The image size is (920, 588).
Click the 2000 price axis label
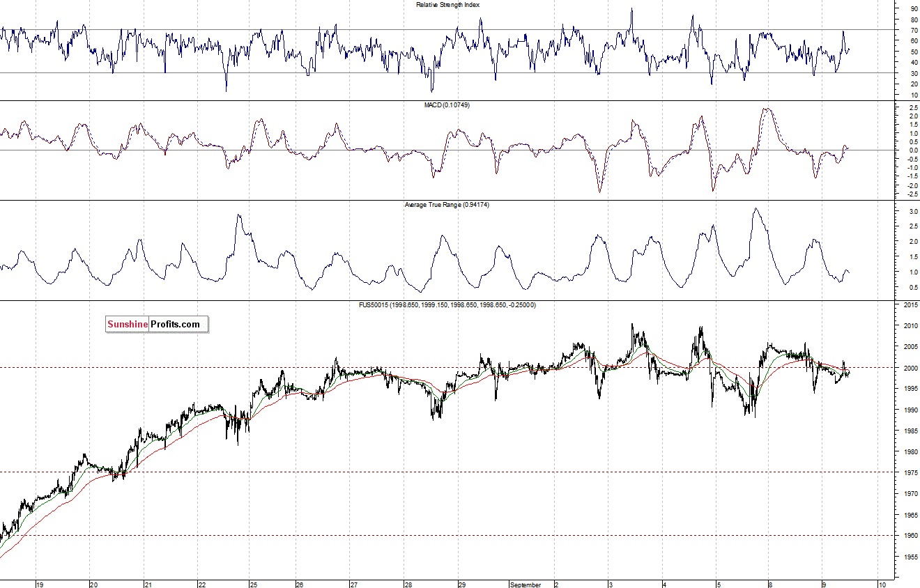click(x=910, y=368)
